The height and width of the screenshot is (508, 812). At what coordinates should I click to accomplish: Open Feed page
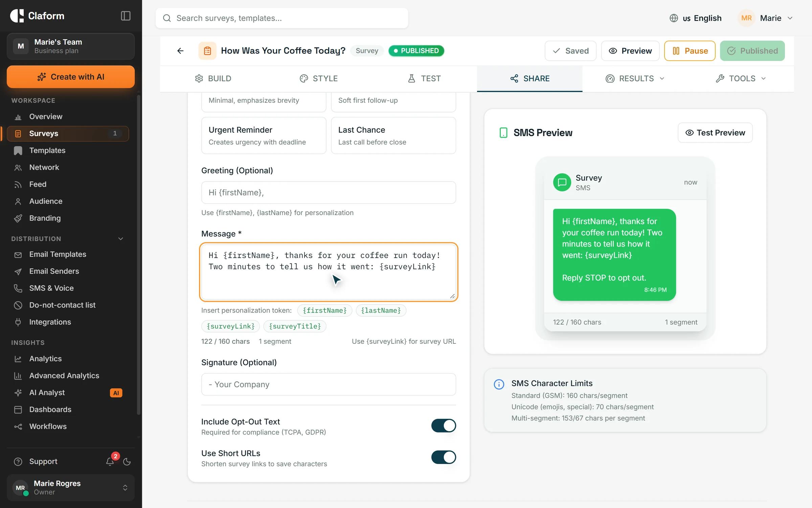point(68,184)
